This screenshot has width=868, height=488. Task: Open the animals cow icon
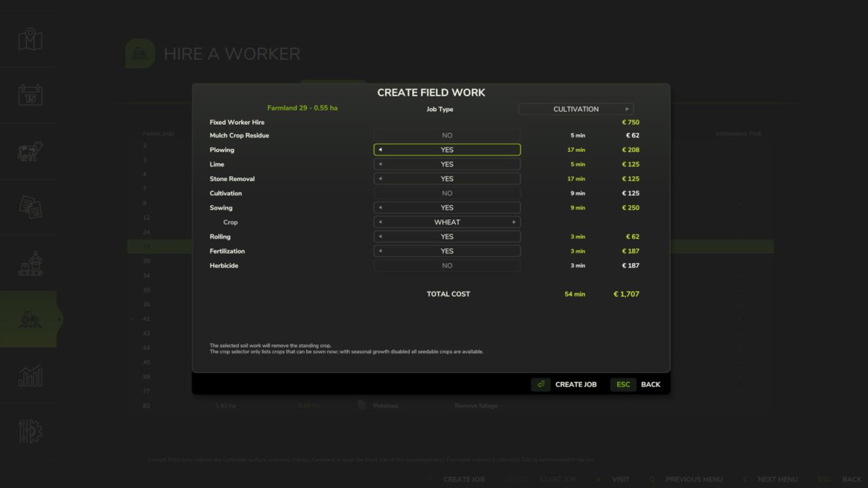30,151
